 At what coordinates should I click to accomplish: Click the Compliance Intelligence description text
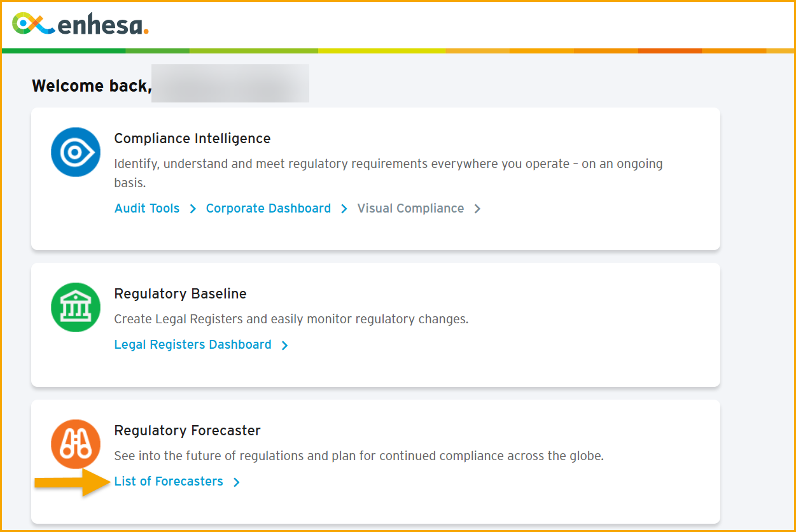388,173
